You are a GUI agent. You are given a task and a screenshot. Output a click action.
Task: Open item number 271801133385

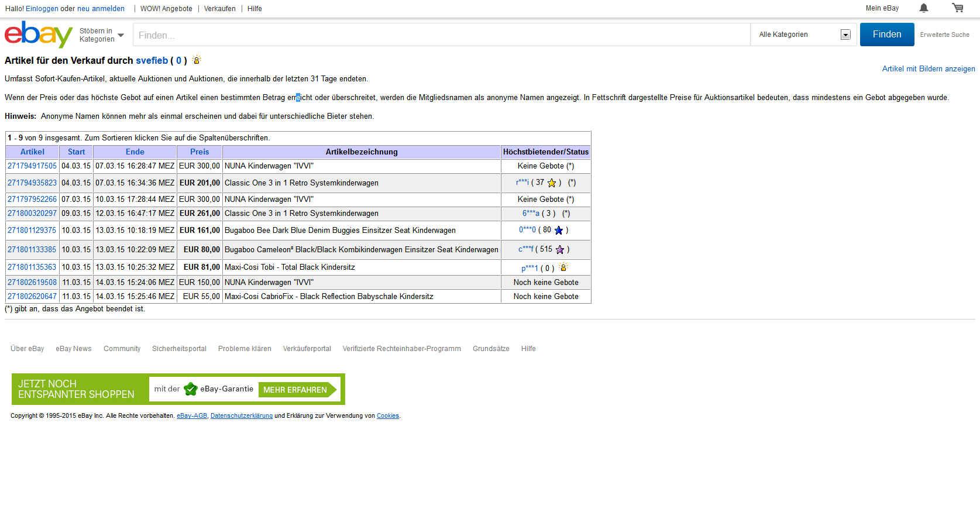32,250
